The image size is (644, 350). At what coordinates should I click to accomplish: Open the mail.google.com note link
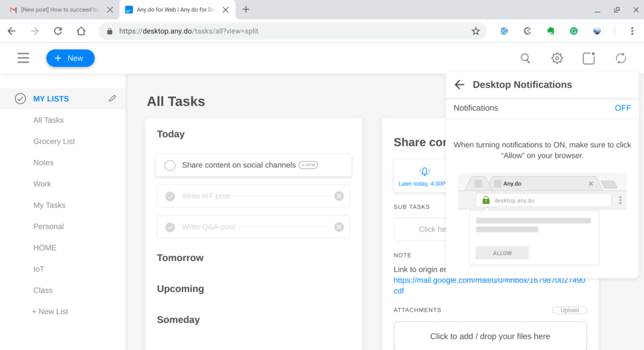point(489,285)
